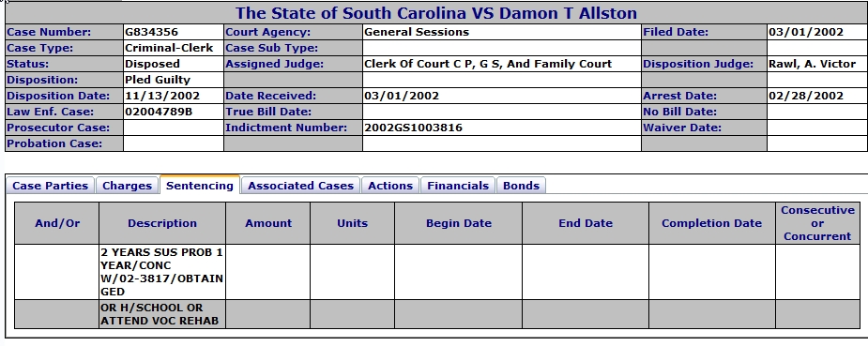This screenshot has width=868, height=346.
Task: Click the And/Or column header
Action: coord(57,223)
